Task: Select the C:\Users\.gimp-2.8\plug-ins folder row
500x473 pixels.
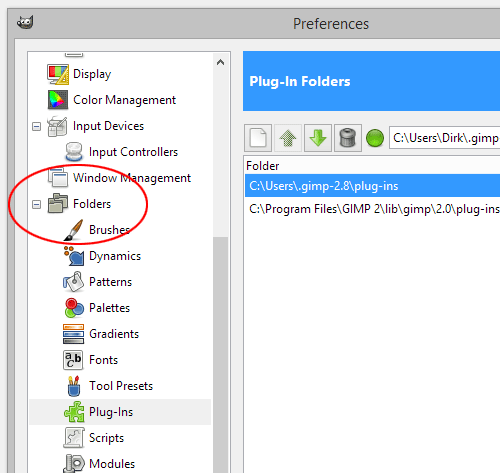Action: [372, 186]
